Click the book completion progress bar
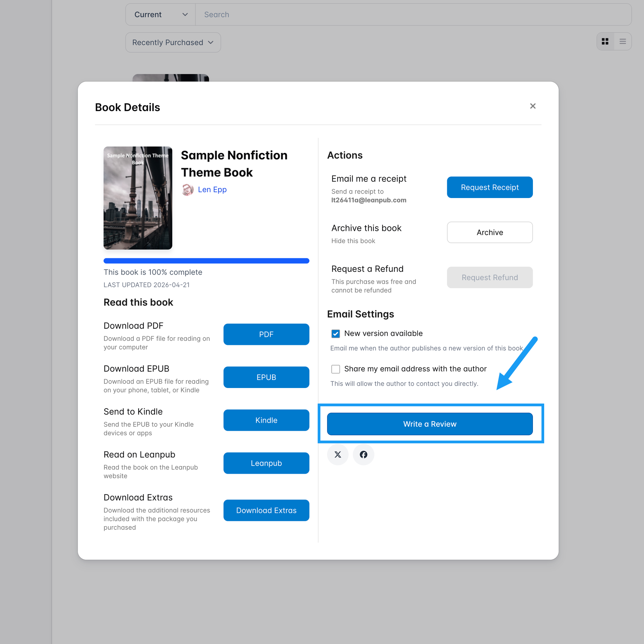Image resolution: width=644 pixels, height=644 pixels. 206,261
